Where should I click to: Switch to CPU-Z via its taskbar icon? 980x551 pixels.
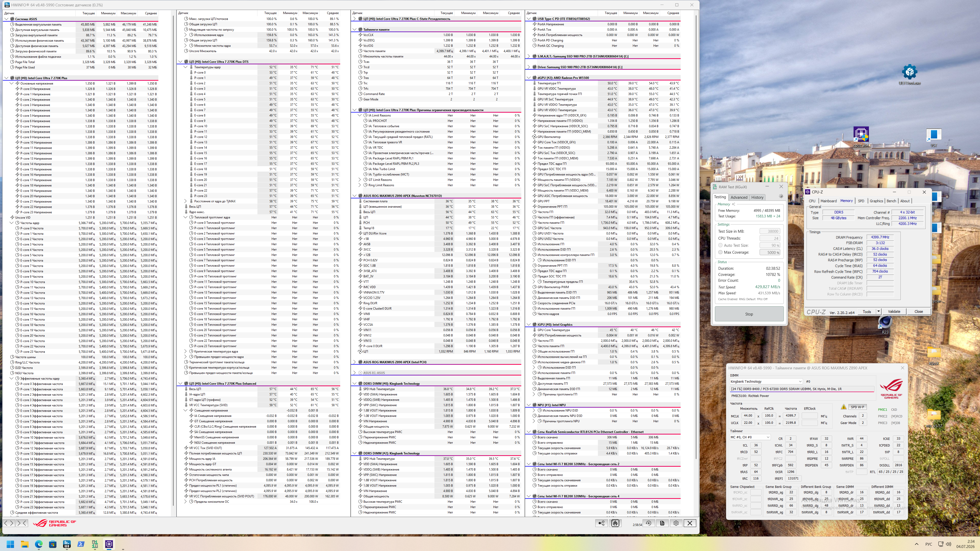tap(109, 544)
